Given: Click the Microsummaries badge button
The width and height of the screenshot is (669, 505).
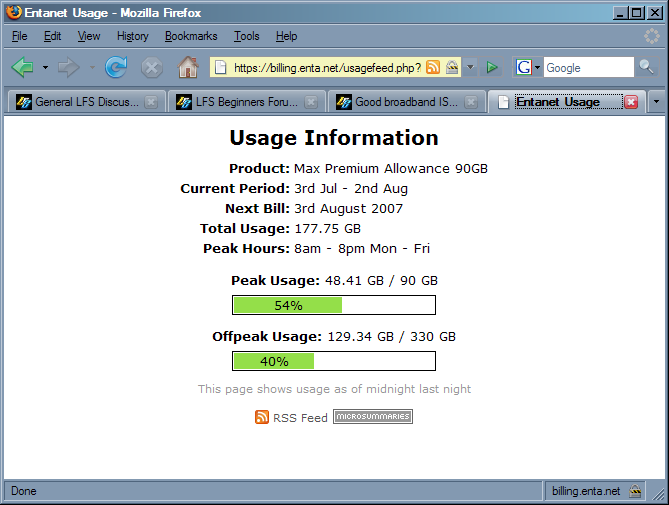Looking at the screenshot, I should [x=373, y=417].
